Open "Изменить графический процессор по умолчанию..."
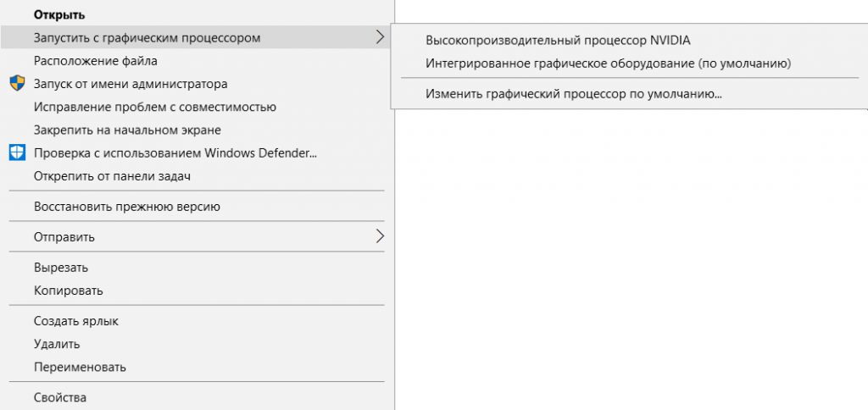 click(573, 94)
